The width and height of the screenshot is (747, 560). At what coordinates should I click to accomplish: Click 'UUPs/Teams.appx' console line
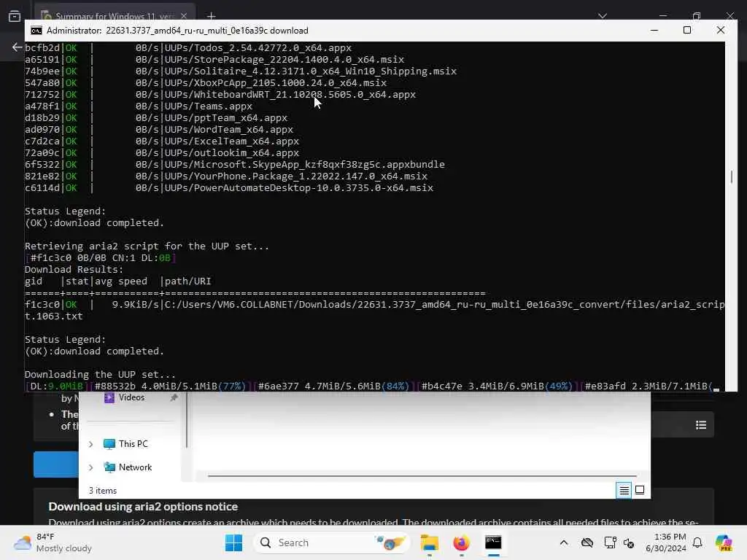pyautogui.click(x=209, y=106)
